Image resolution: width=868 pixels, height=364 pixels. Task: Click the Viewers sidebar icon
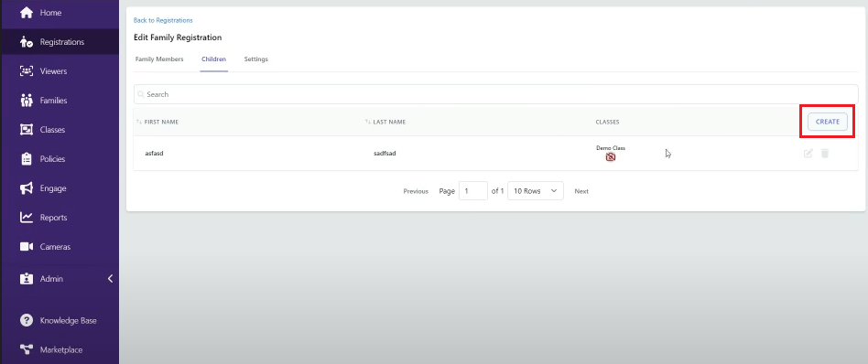tap(27, 71)
